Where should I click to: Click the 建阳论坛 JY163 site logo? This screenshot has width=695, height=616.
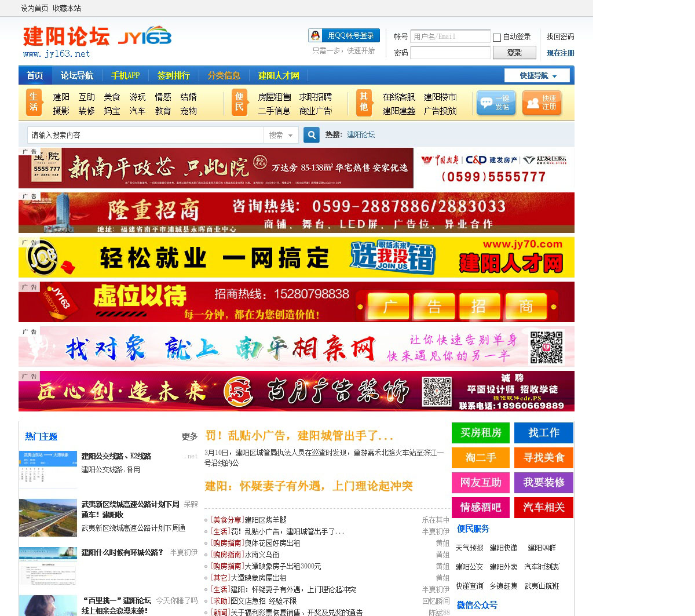pos(97,41)
